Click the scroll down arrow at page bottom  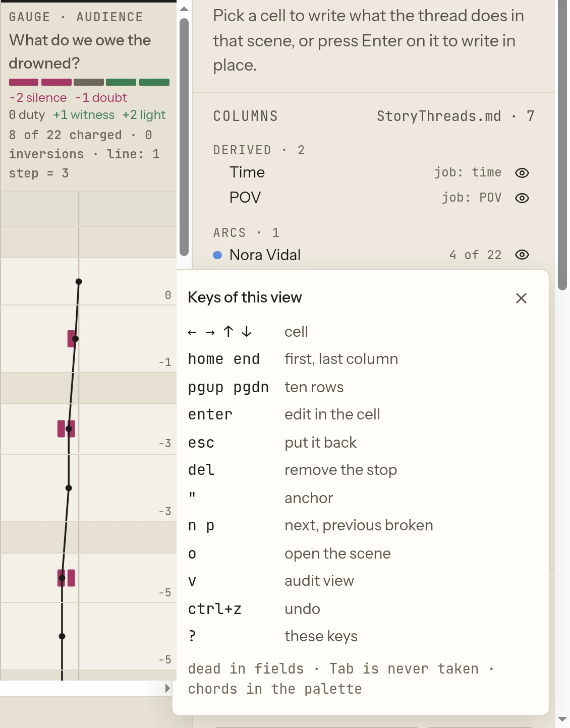[x=562, y=719]
